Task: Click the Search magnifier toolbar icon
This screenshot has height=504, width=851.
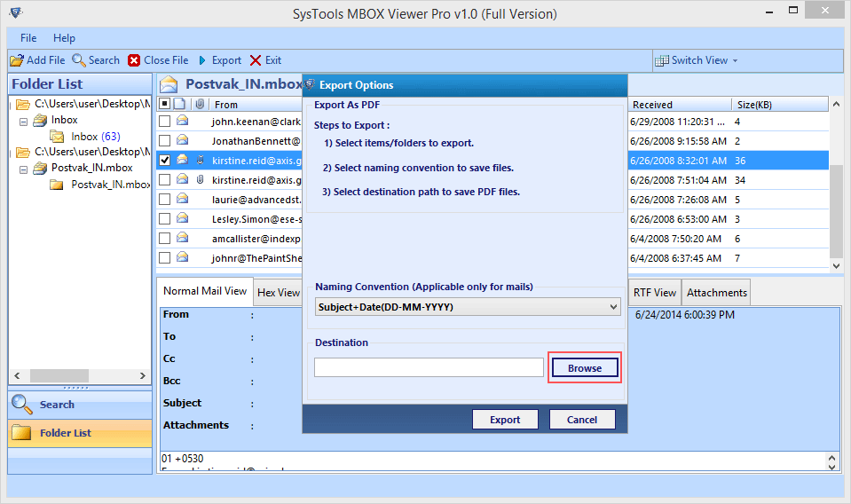Action: point(79,60)
